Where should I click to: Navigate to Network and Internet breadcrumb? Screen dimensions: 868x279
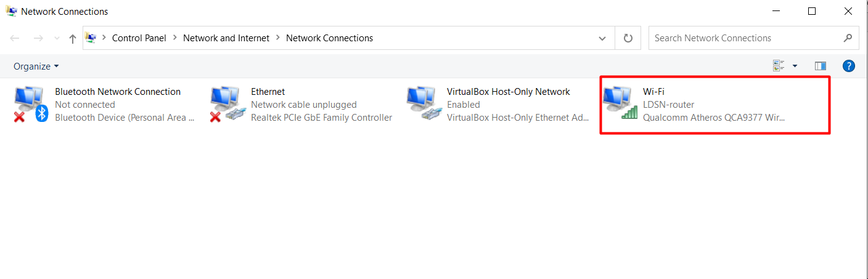point(226,38)
